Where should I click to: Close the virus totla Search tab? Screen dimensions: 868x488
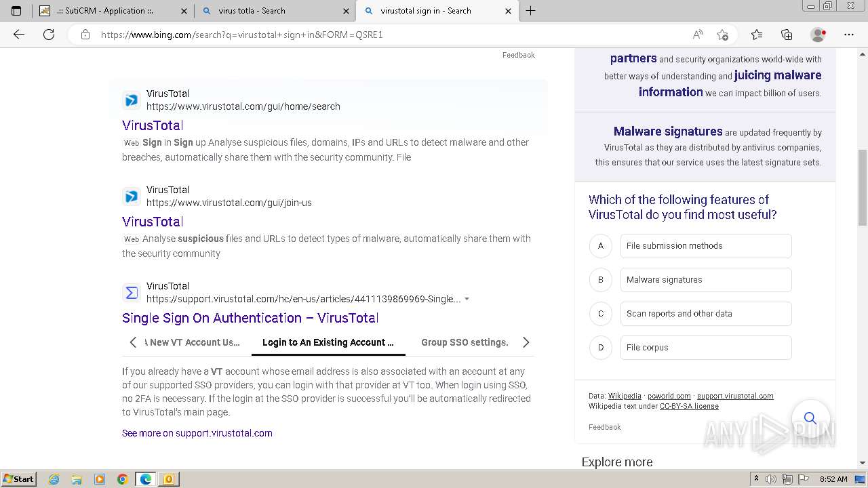tap(347, 11)
